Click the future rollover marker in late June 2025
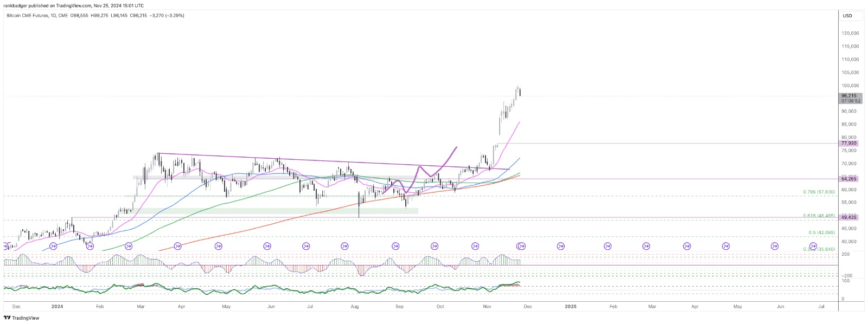Image resolution: width=868 pixels, height=324 pixels. click(813, 246)
